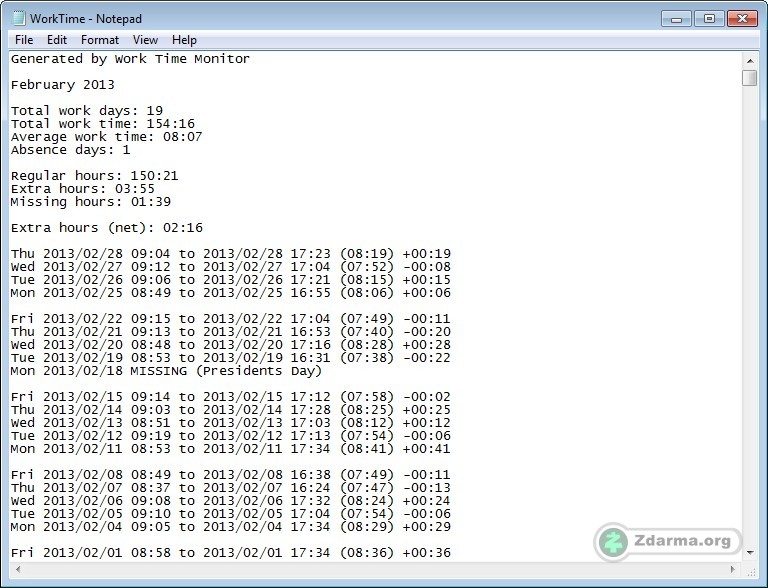The image size is (768, 588).
Task: Minimize the WorkTime Notepad window
Action: (676, 19)
